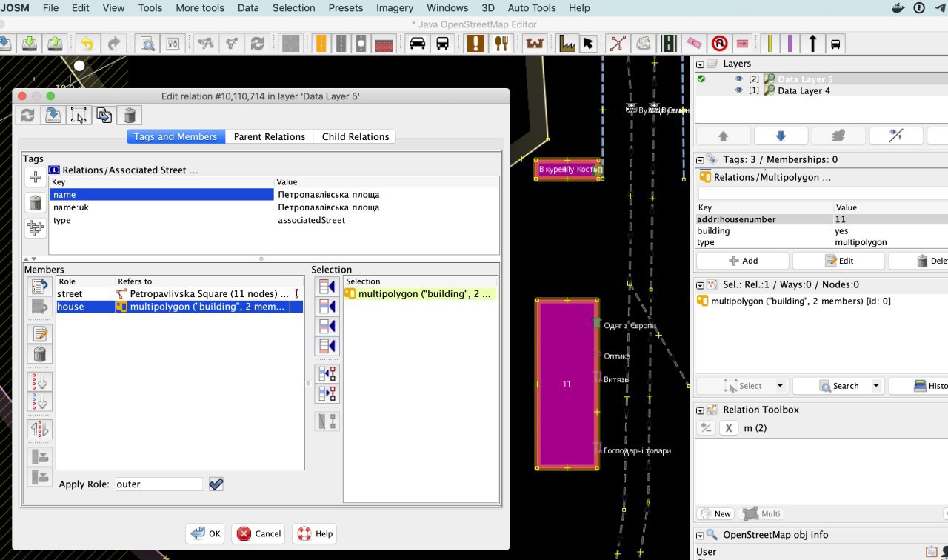The width and height of the screenshot is (948, 560).
Task: Click the black upward arrow toolbar icon
Action: [x=812, y=43]
